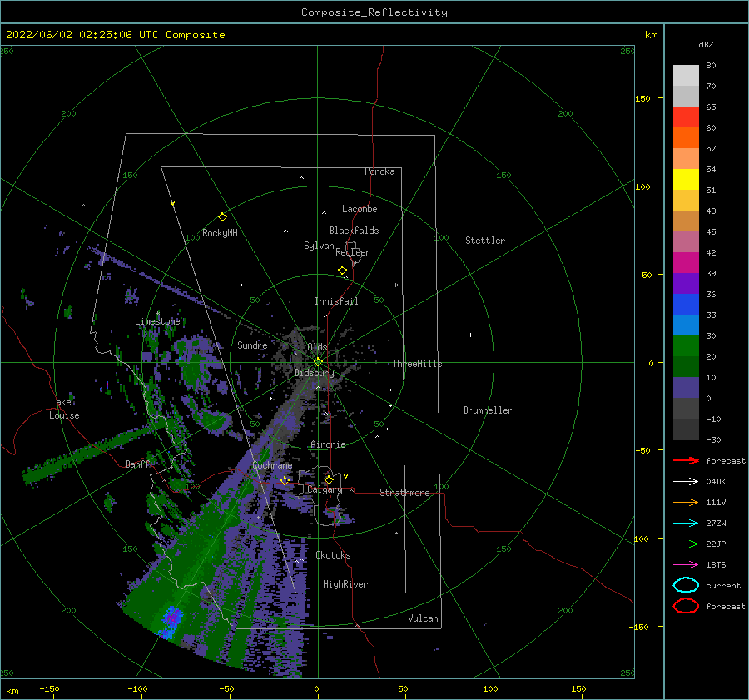Click the red 'forecast' ellipse legend icon
The image size is (749, 700).
[686, 606]
